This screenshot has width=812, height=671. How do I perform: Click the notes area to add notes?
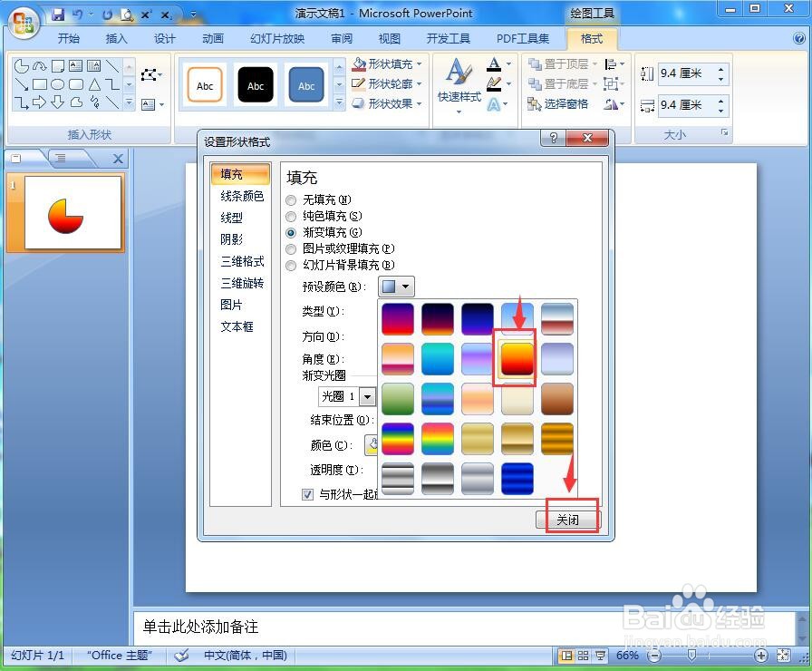[x=463, y=627]
